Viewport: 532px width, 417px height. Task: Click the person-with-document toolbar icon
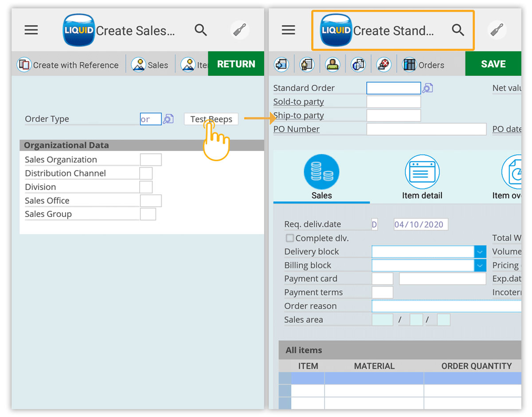coord(307,65)
